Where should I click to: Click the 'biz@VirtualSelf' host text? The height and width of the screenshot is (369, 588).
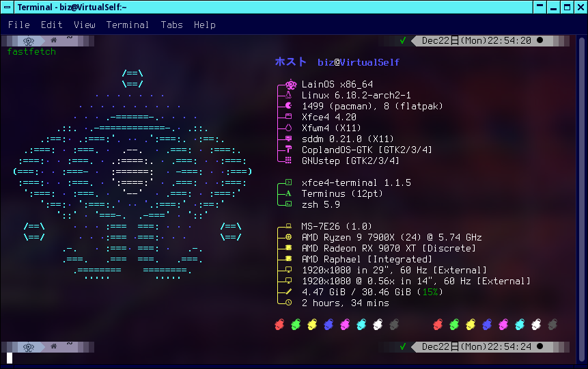tap(359, 62)
